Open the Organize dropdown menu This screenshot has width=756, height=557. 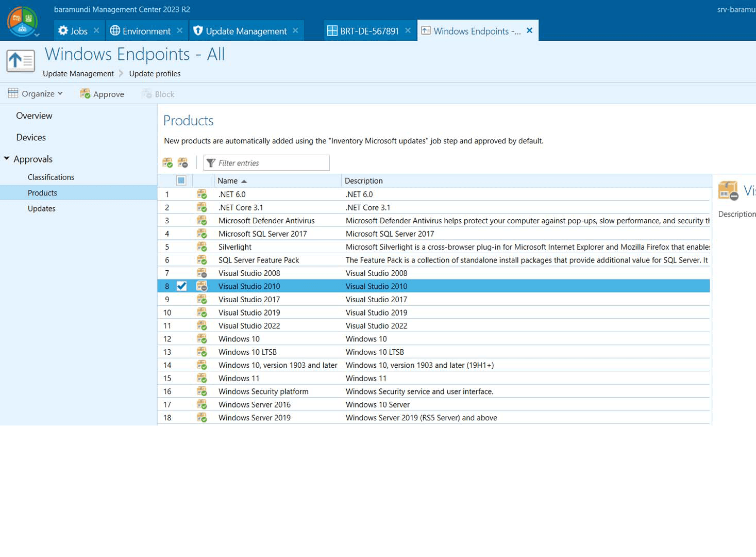click(35, 94)
